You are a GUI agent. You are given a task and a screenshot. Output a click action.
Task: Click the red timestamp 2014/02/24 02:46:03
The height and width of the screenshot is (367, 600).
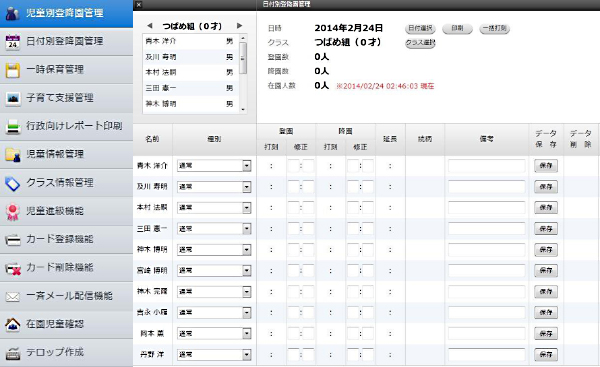[377, 86]
